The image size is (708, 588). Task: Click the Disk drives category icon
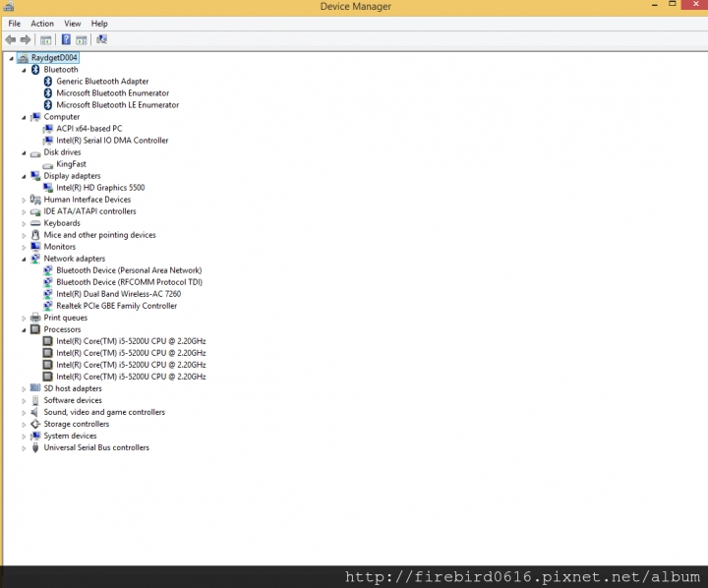[x=35, y=153]
